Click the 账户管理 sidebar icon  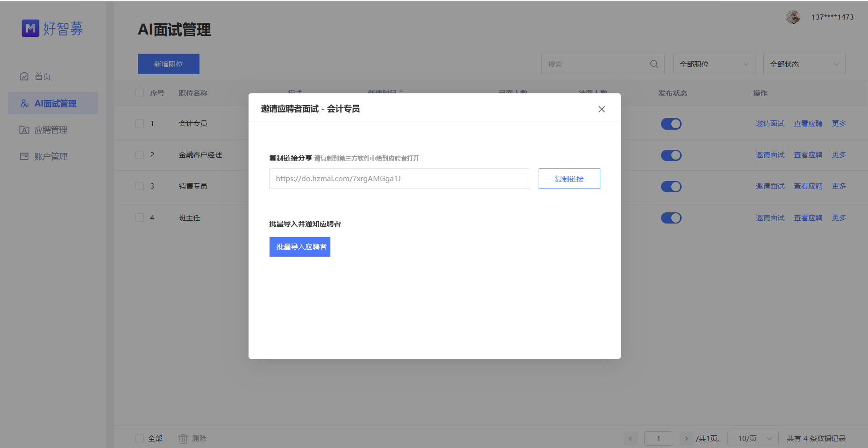[24, 156]
